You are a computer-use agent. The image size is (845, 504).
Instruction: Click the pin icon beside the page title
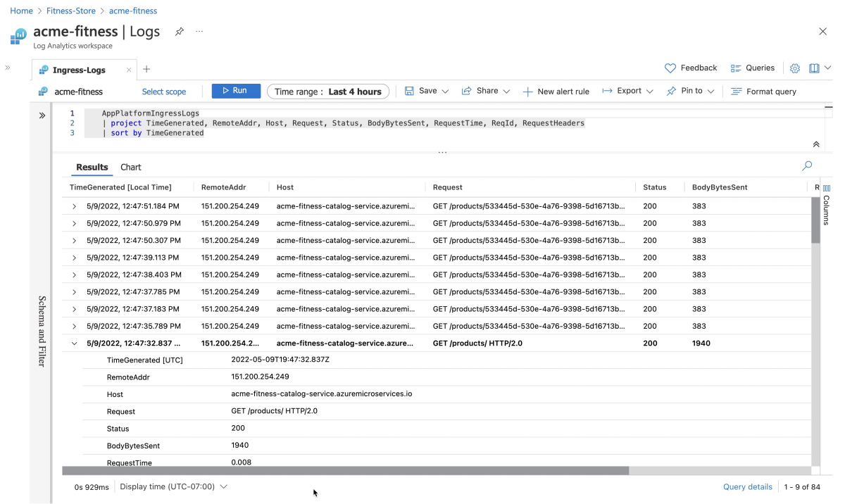point(180,32)
